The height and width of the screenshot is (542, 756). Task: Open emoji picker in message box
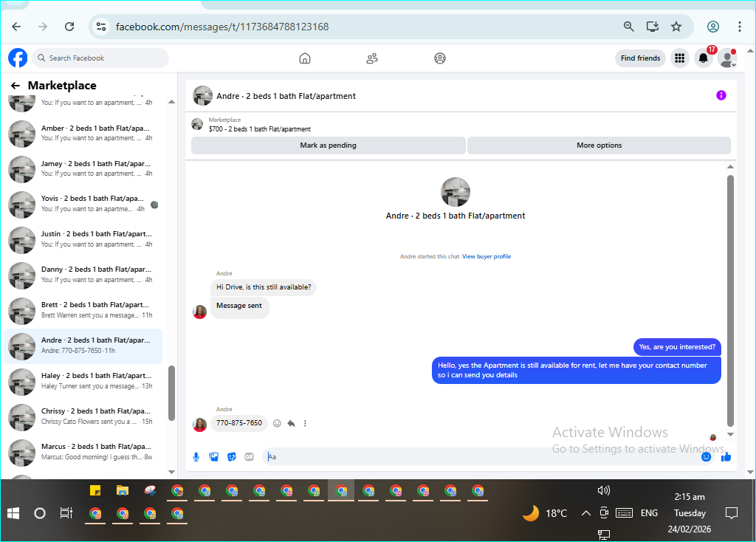pyautogui.click(x=706, y=456)
